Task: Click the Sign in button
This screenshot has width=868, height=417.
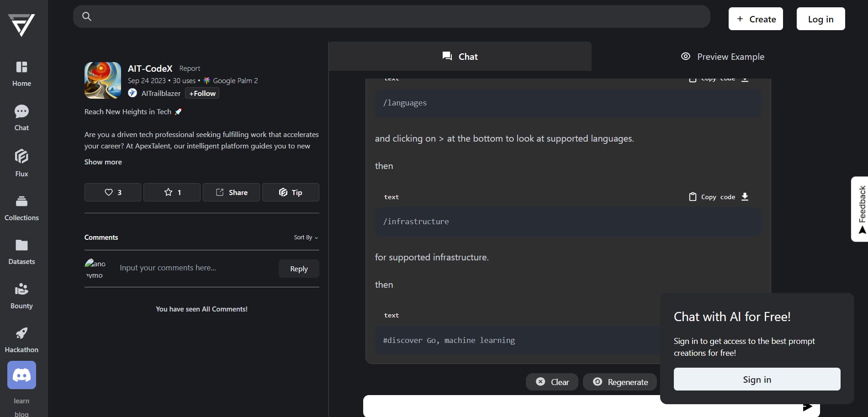Action: coord(757,379)
